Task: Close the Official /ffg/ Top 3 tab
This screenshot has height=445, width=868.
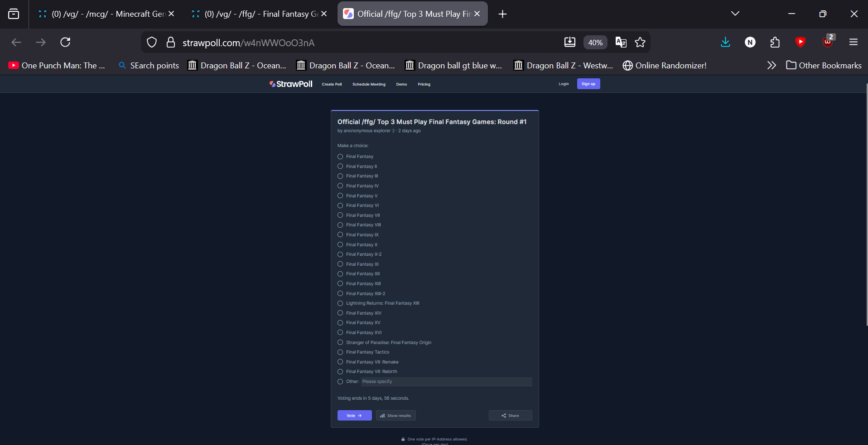Action: point(477,14)
